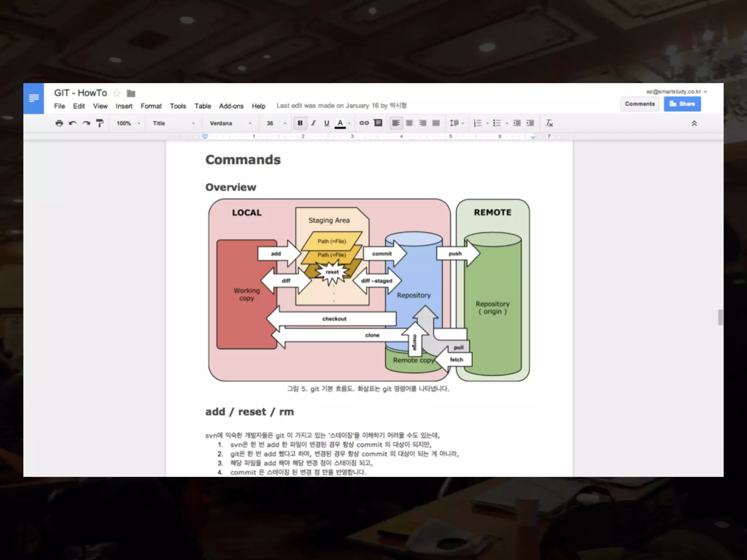Toggle Bold formatting

coord(300,123)
